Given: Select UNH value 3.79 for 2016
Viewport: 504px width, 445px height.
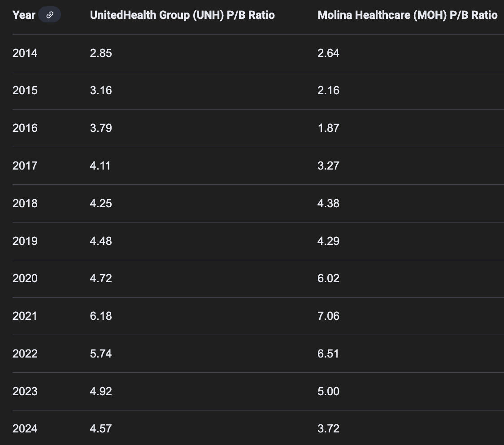Looking at the screenshot, I should click(x=101, y=128).
